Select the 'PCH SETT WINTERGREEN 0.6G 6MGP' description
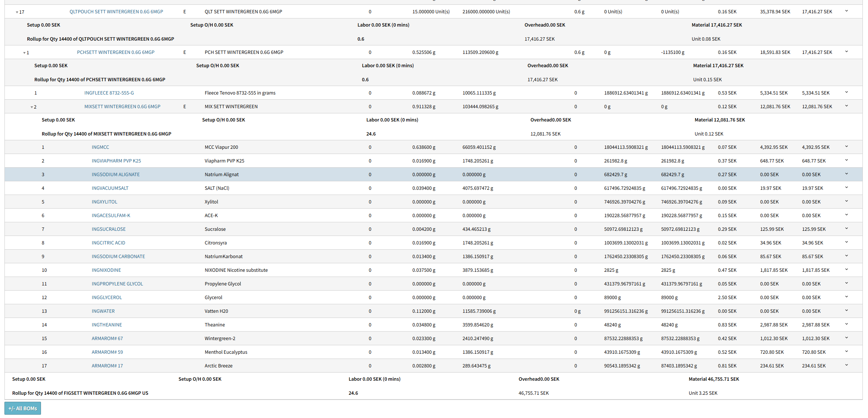Screen dimensions: 868x418 tap(244, 52)
